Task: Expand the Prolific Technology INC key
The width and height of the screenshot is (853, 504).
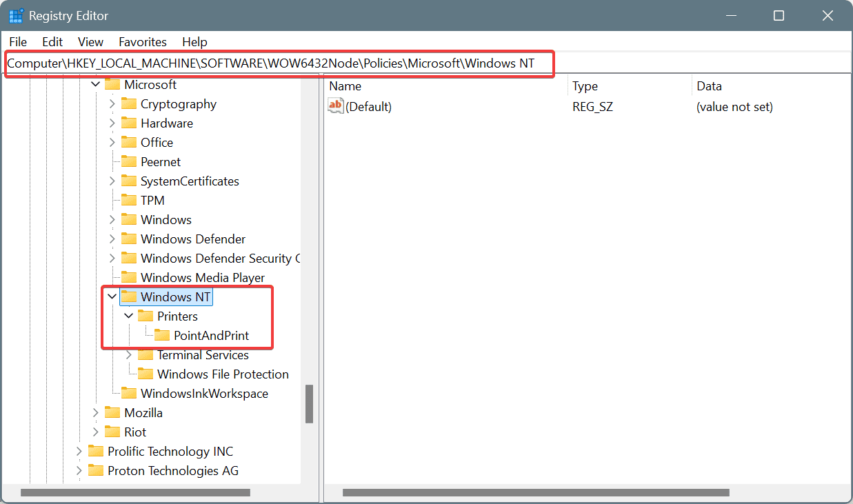Action: [79, 451]
